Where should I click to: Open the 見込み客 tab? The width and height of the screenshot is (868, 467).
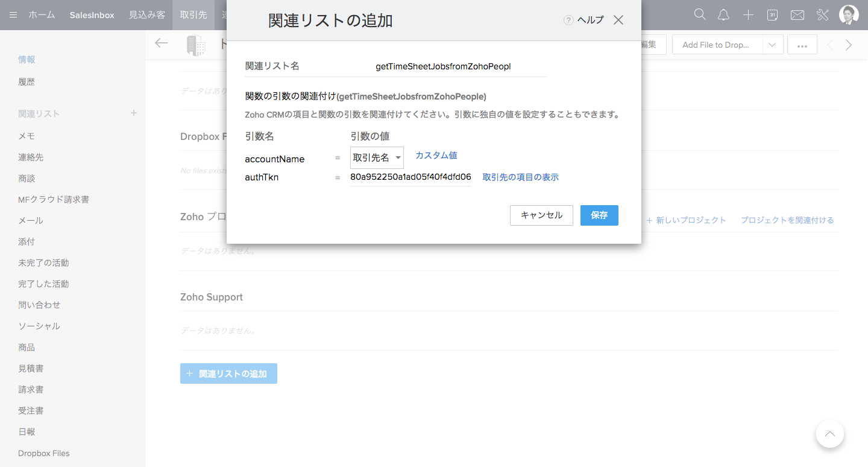(x=146, y=15)
